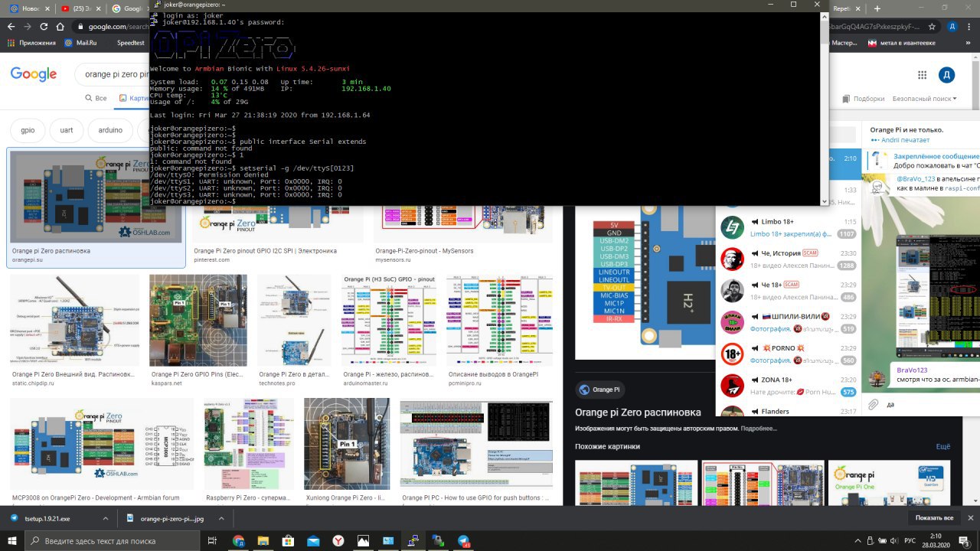980x551 pixels.
Task: Open Windows Start menu
Action: (13, 540)
